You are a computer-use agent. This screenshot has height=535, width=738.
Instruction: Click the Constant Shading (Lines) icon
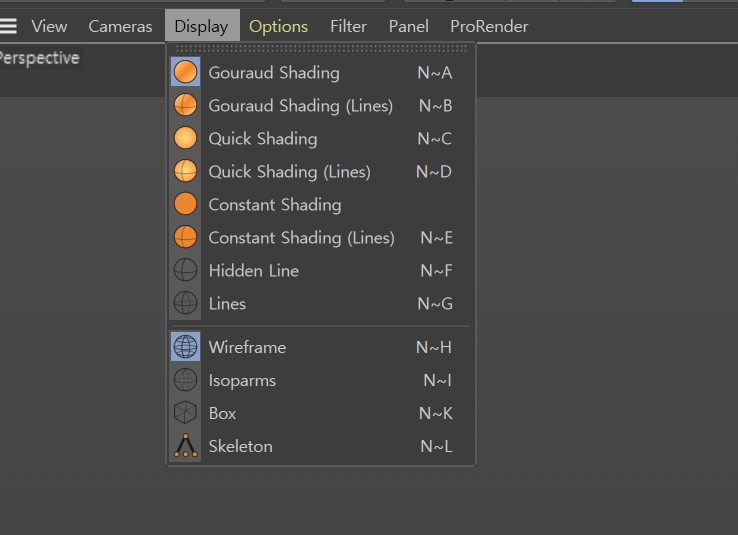tap(185, 237)
